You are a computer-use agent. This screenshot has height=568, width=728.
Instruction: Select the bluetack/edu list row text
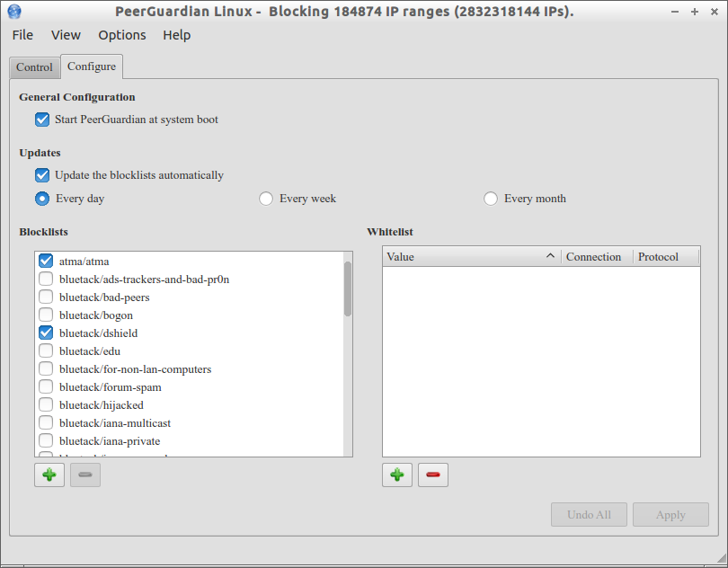pyautogui.click(x=90, y=351)
